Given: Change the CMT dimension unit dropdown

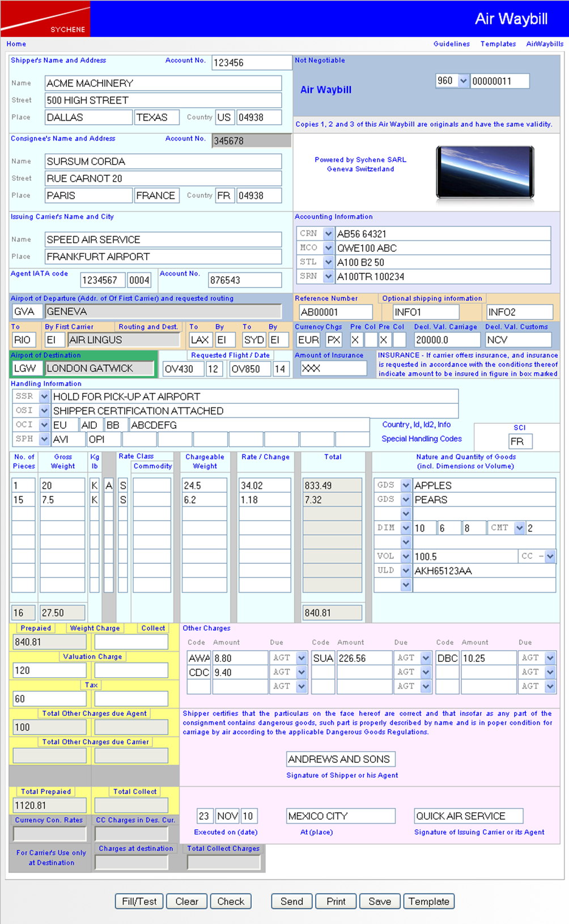Looking at the screenshot, I should 519,528.
